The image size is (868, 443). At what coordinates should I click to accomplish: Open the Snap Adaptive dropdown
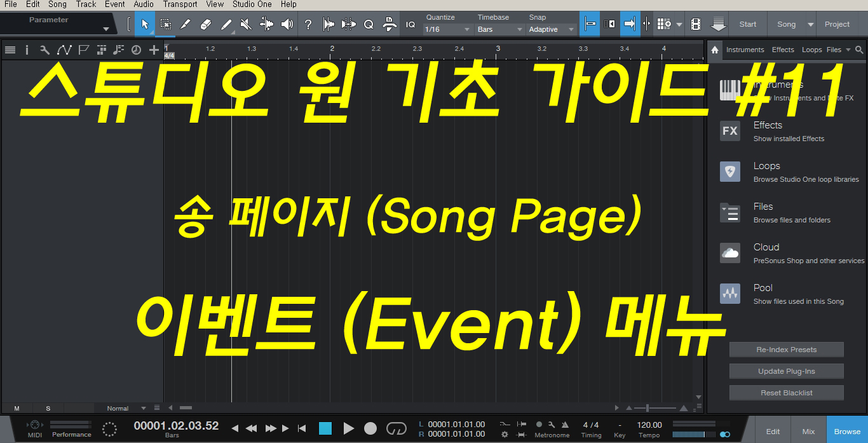click(552, 29)
